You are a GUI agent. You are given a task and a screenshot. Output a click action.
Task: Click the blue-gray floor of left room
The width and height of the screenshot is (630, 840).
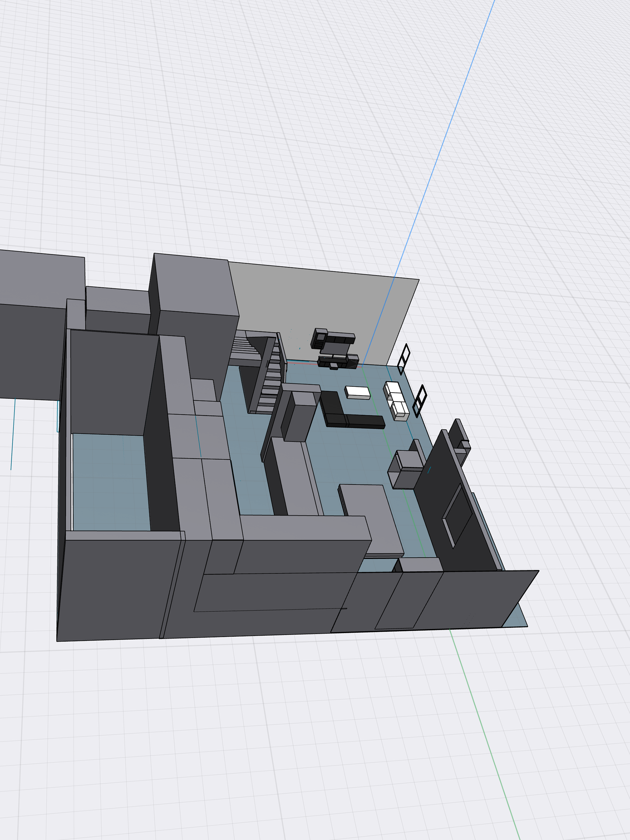(x=110, y=482)
